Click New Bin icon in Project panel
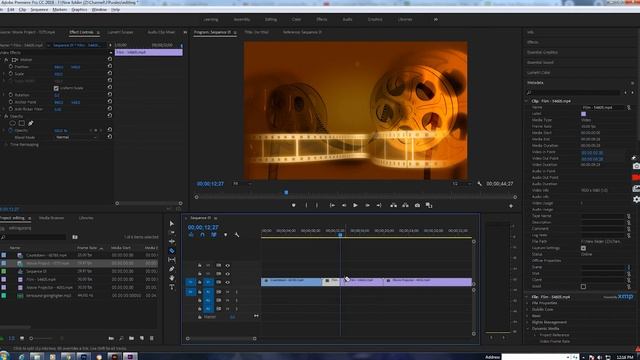This screenshot has width=640, height=360. pos(131,338)
